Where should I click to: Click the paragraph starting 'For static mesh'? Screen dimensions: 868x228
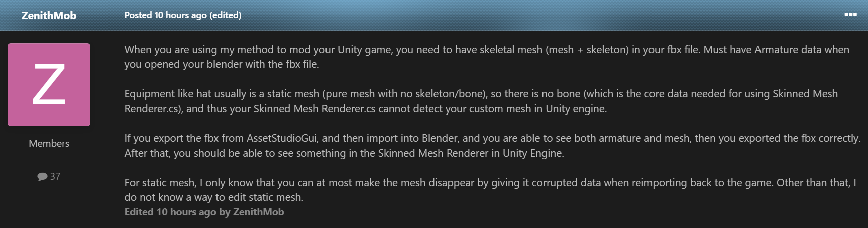coord(490,190)
